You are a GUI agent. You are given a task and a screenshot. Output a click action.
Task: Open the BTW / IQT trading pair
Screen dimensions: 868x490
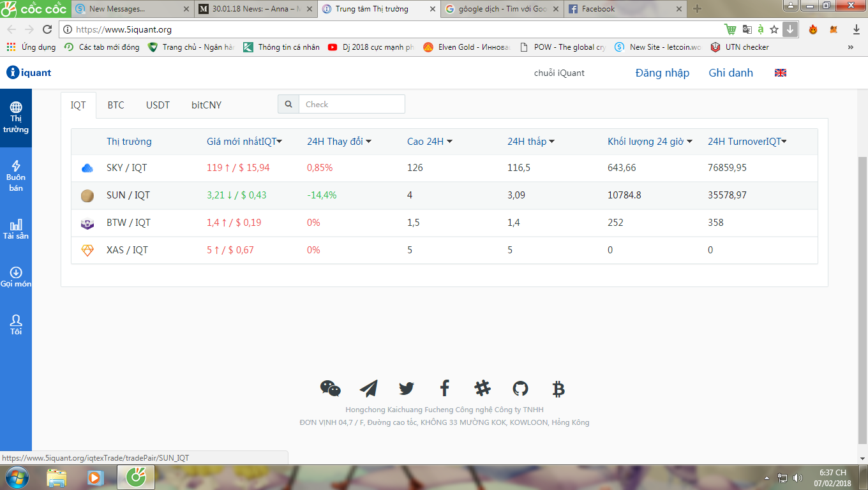(x=128, y=223)
